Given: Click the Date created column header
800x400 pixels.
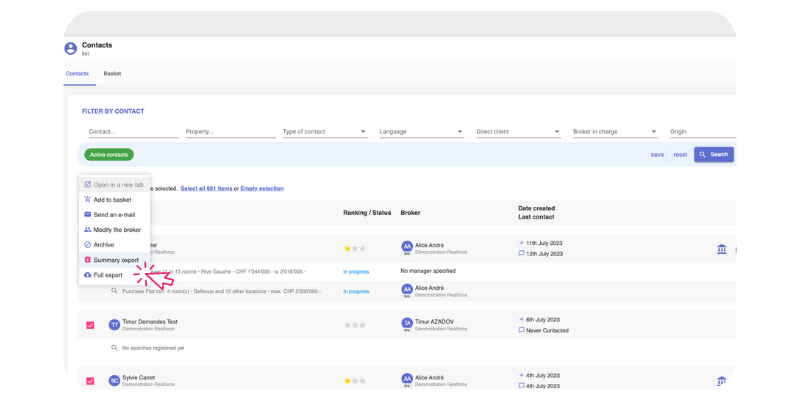Looking at the screenshot, I should coord(537,208).
